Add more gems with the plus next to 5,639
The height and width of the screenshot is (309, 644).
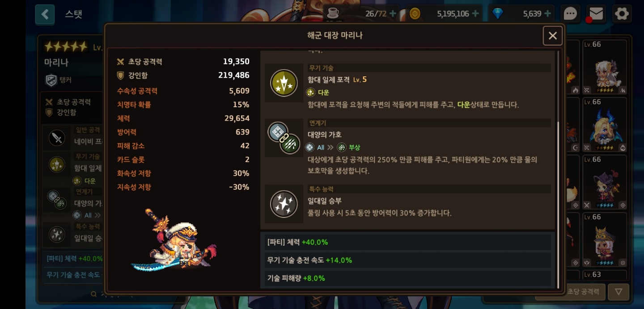coord(547,14)
